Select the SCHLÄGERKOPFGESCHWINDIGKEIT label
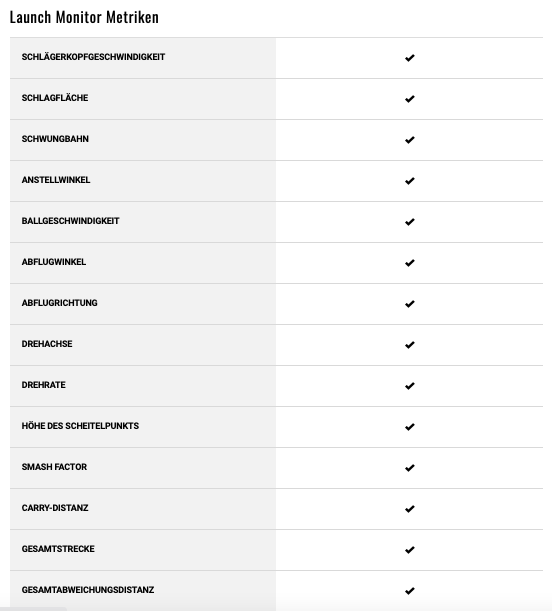Screen dimensions: 552x611 93,57
